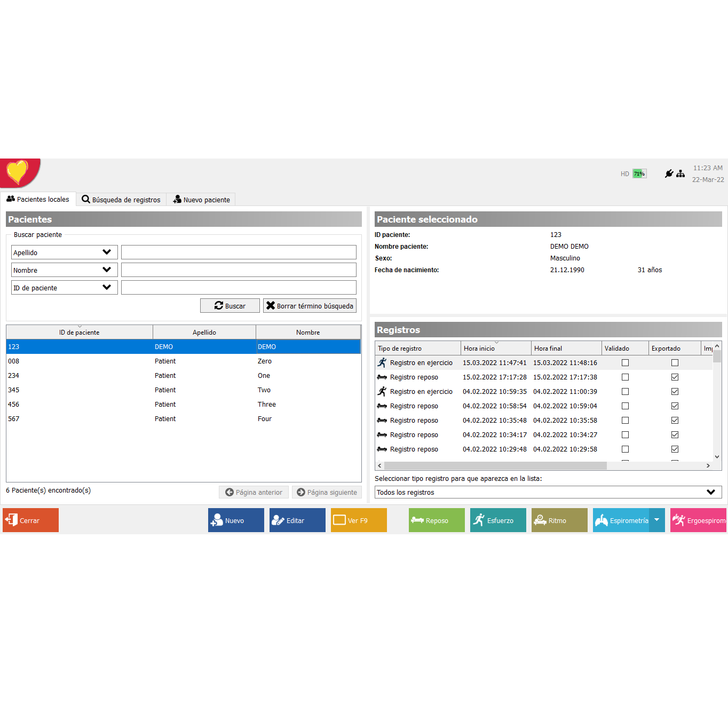The height and width of the screenshot is (728, 728).
Task: Toggle Validado checkbox for 15.03.2022 exercise record
Action: tap(625, 363)
